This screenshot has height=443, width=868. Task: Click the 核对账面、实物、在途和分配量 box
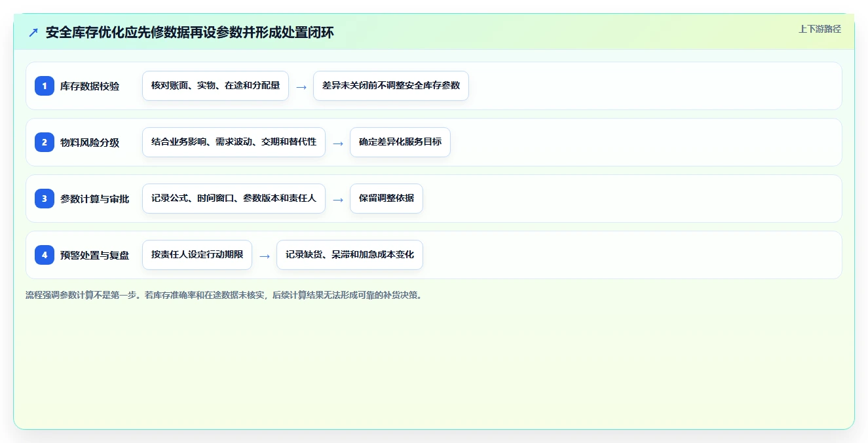point(216,86)
